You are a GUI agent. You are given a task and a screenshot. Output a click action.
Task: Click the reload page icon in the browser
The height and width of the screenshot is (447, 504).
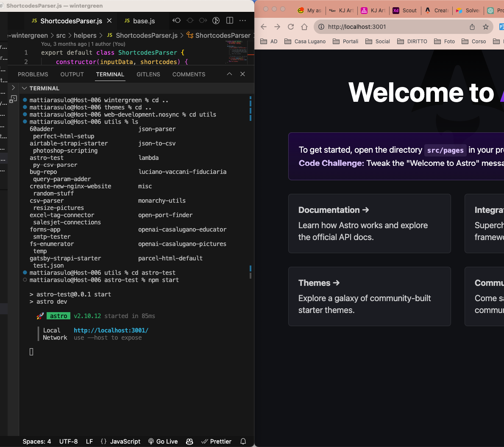291,26
